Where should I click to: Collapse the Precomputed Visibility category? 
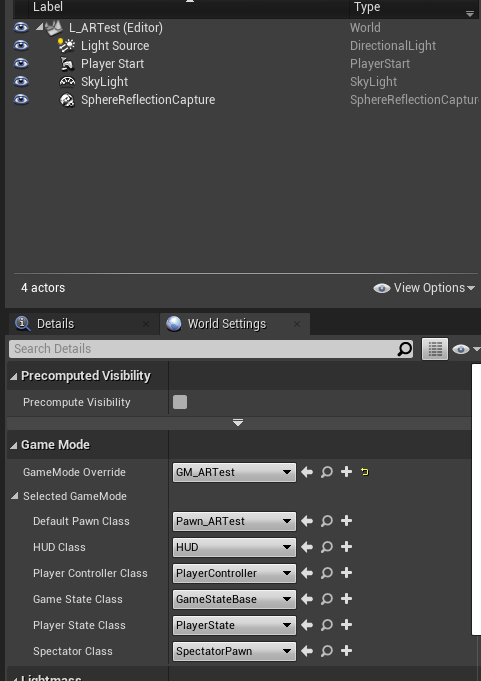click(x=13, y=376)
